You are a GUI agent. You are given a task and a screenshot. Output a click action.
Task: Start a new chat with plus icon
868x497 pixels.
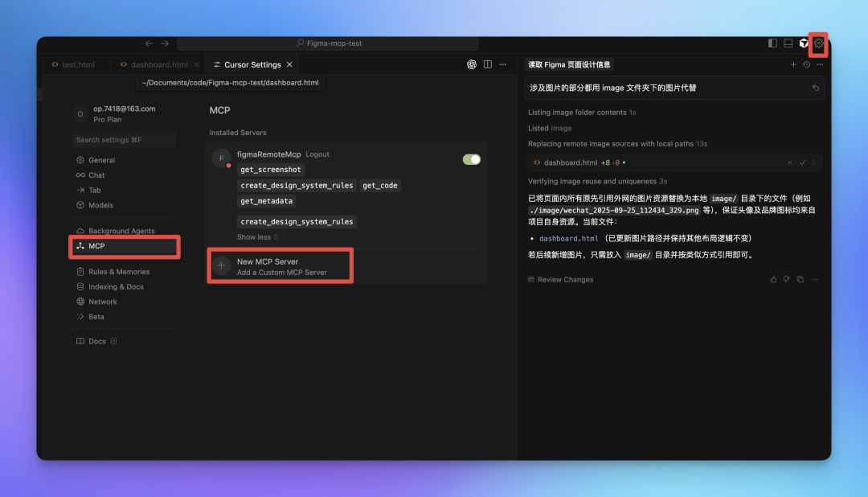click(793, 65)
